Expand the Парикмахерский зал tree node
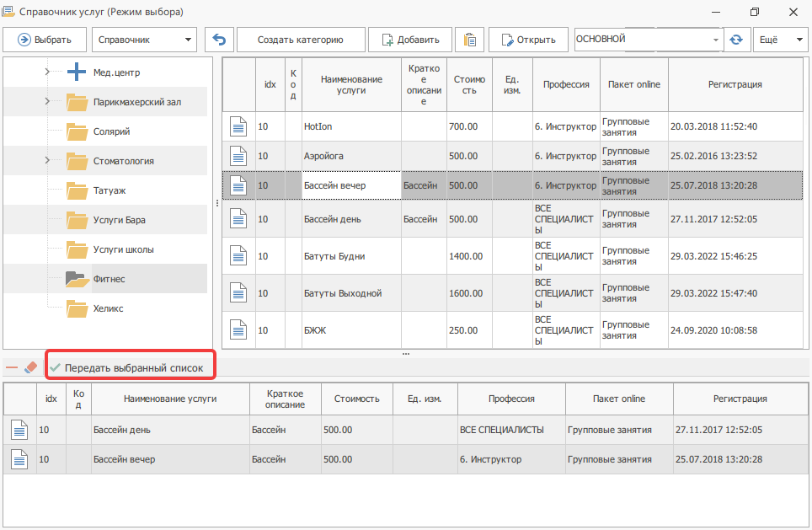This screenshot has width=812, height=530. point(47,102)
